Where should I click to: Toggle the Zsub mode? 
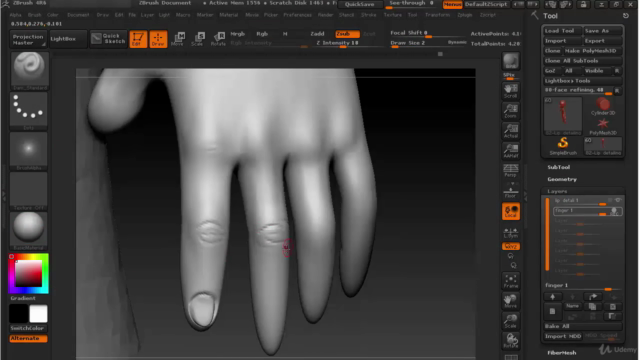tap(347, 34)
